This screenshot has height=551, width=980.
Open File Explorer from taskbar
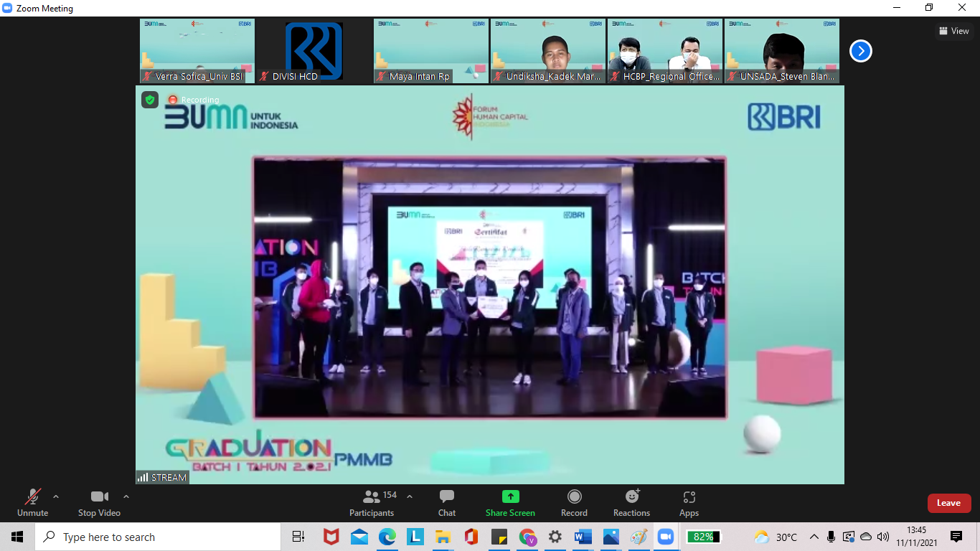tap(443, 537)
